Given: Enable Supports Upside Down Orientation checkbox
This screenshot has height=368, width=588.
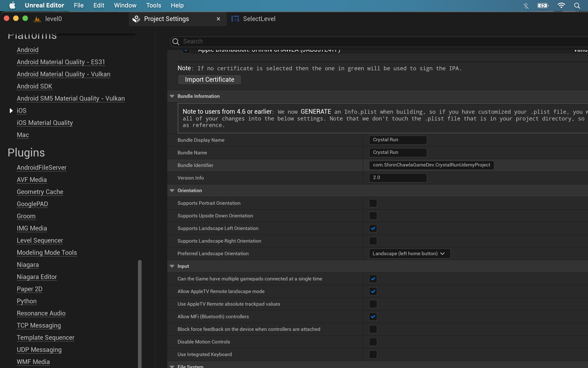Looking at the screenshot, I should 373,216.
